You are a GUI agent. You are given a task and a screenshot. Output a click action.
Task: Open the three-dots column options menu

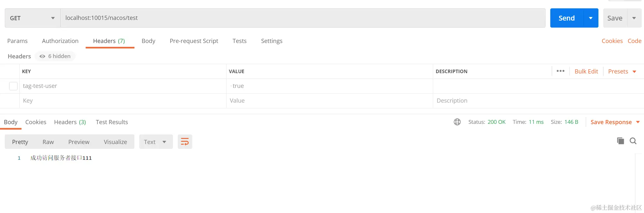[x=561, y=71]
